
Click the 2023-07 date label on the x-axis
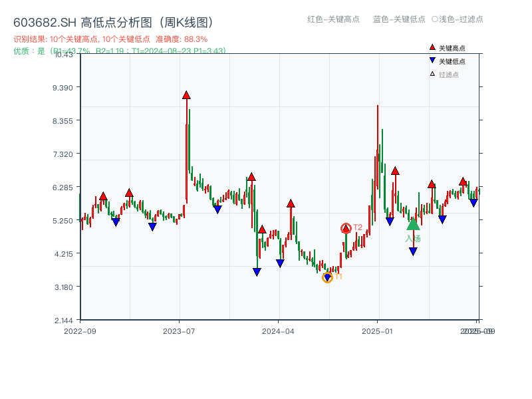point(180,329)
